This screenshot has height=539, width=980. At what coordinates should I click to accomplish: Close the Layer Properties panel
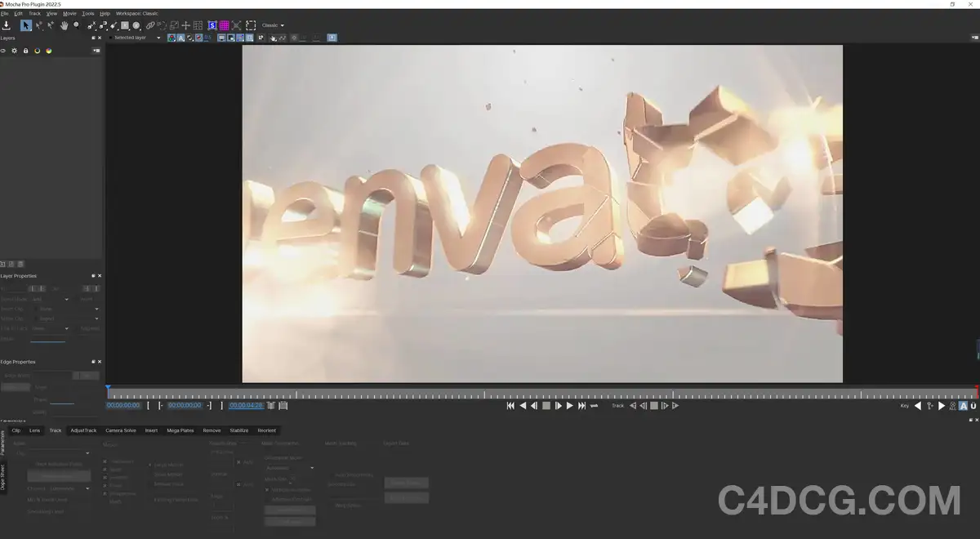click(x=100, y=276)
